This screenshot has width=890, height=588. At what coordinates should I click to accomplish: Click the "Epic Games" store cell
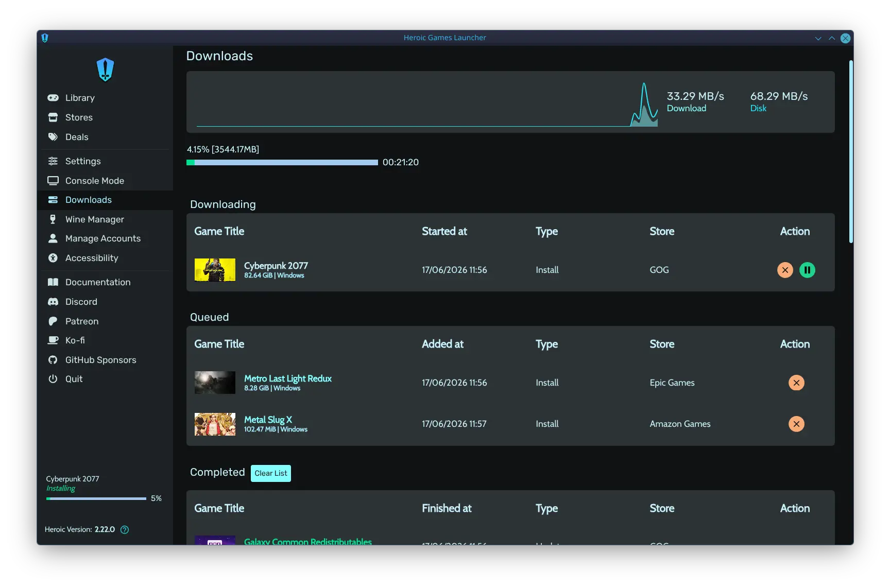pos(672,383)
